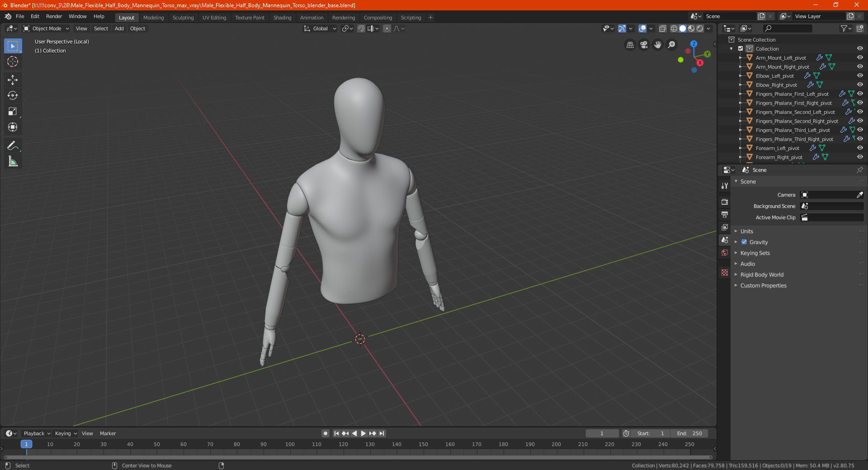The width and height of the screenshot is (868, 470).
Task: Switch to the Modeling workspace tab
Action: [x=153, y=18]
